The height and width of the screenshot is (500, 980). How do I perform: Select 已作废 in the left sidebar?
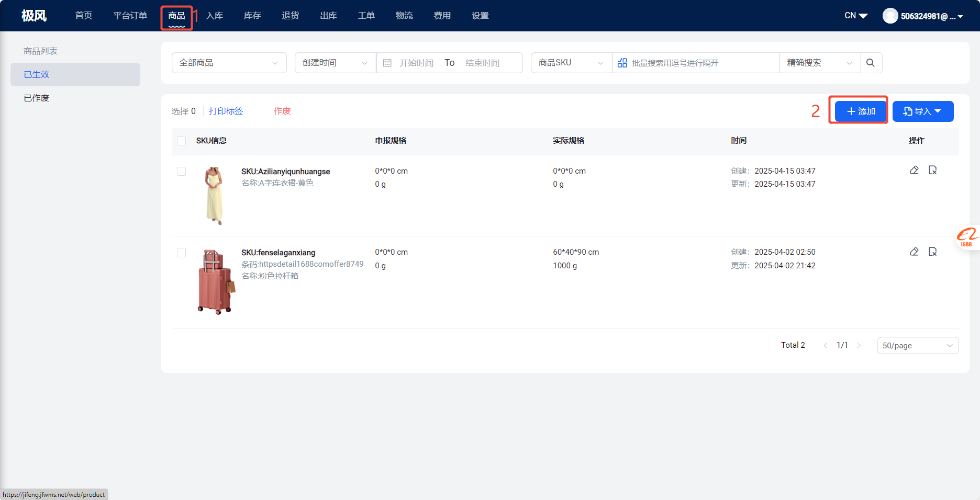click(37, 98)
